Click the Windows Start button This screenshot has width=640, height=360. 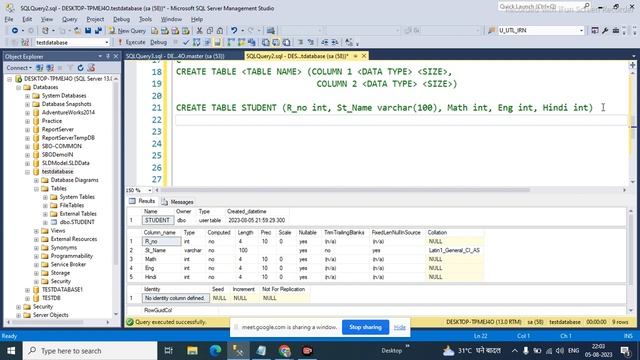coord(11,351)
